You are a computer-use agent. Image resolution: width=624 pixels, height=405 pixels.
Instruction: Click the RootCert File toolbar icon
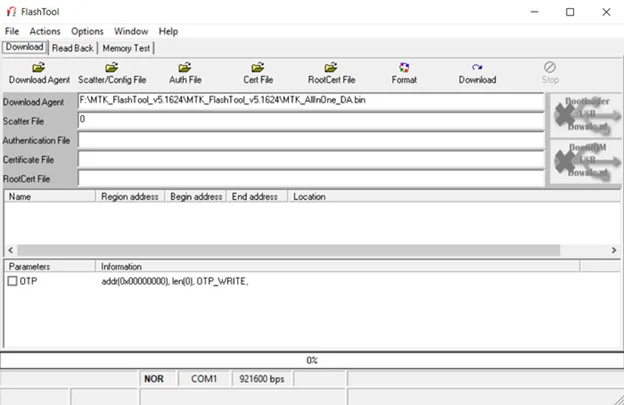(x=331, y=67)
